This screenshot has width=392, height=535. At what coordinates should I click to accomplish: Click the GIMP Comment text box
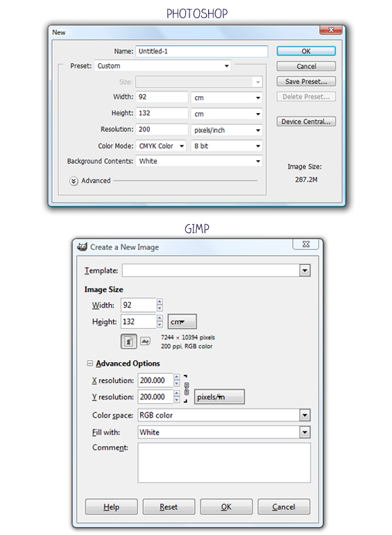pos(224,463)
